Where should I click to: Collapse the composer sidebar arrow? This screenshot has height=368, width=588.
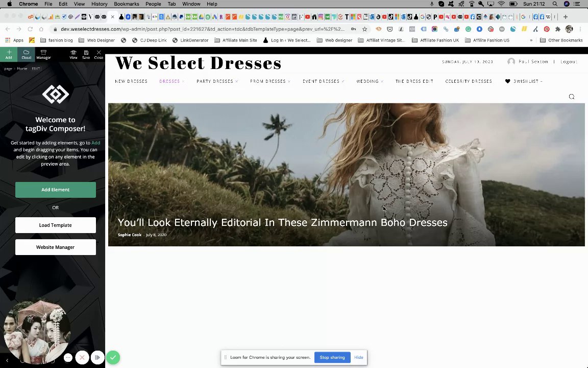(x=7, y=360)
